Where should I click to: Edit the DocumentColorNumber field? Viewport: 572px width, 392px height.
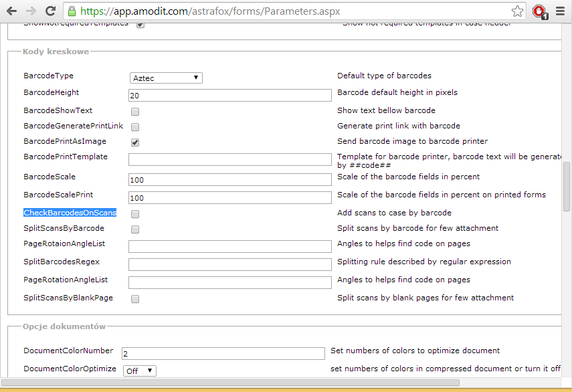tap(223, 354)
